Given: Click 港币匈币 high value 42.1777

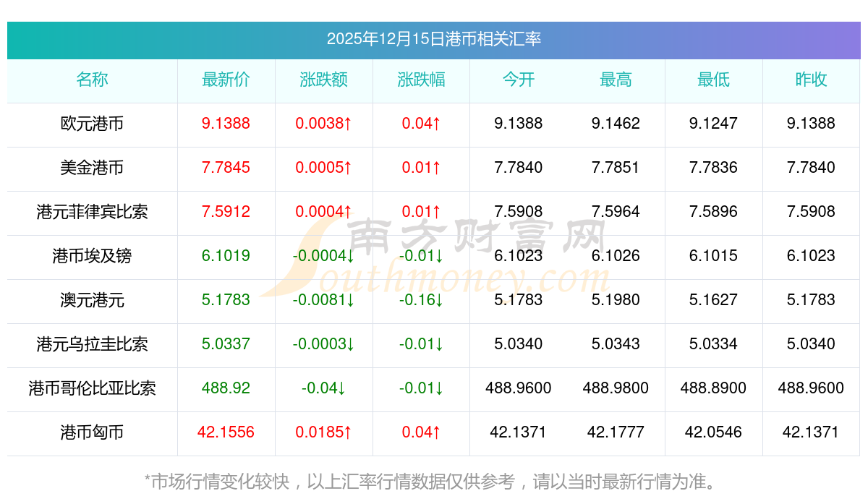Looking at the screenshot, I should 616,432.
